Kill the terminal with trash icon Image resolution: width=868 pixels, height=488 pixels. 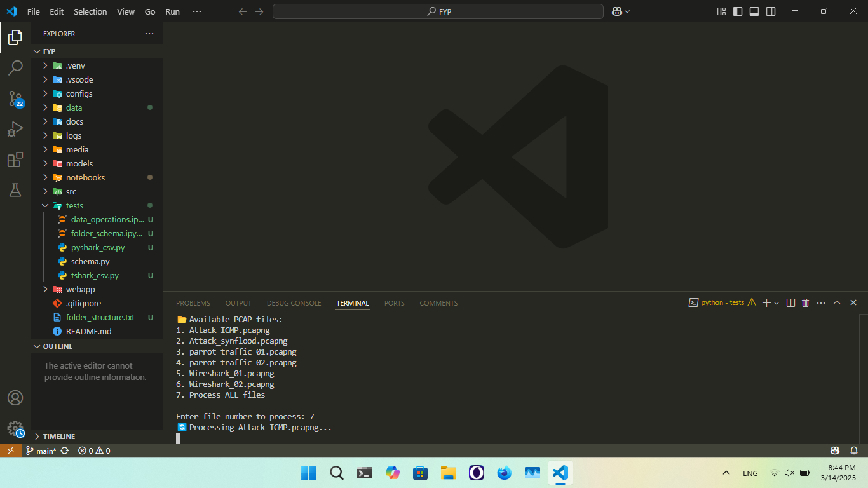[x=806, y=303]
